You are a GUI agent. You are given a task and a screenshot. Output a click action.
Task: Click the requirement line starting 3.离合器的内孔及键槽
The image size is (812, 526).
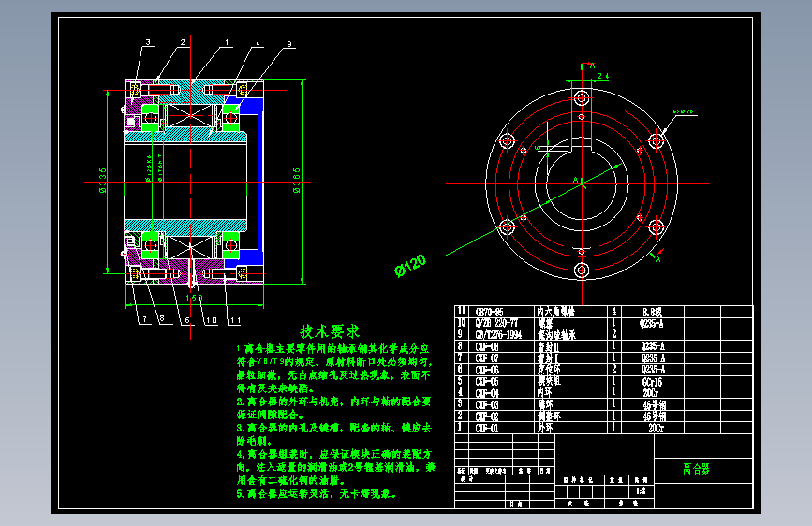click(x=334, y=428)
